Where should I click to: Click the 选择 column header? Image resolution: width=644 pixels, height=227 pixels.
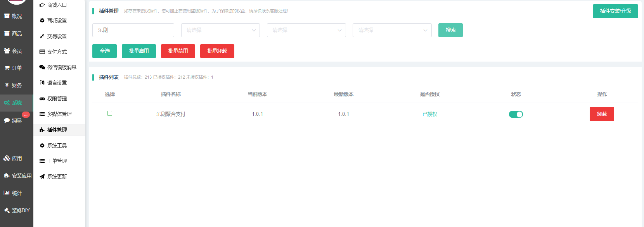pos(110,95)
